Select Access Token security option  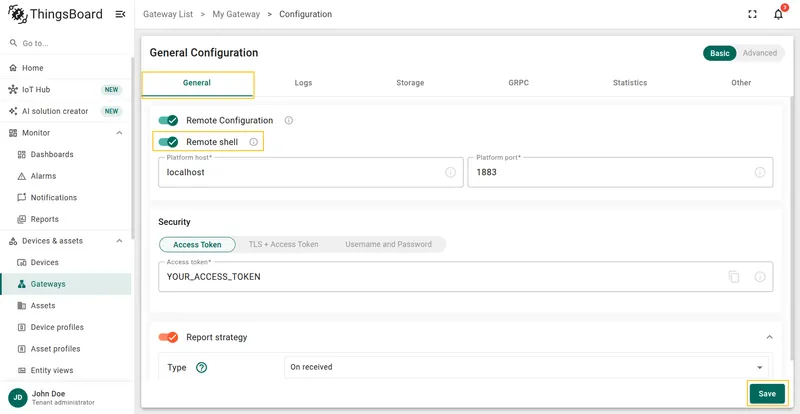tap(197, 245)
